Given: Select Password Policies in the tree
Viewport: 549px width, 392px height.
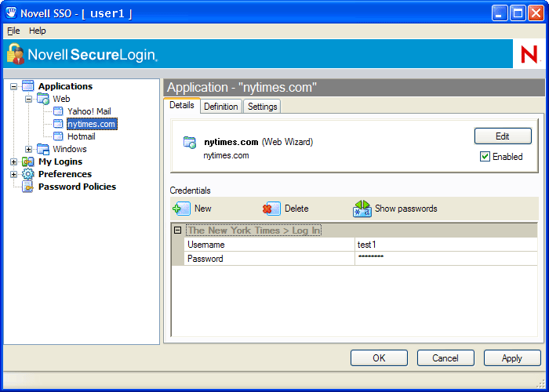Looking at the screenshot, I should click(77, 187).
